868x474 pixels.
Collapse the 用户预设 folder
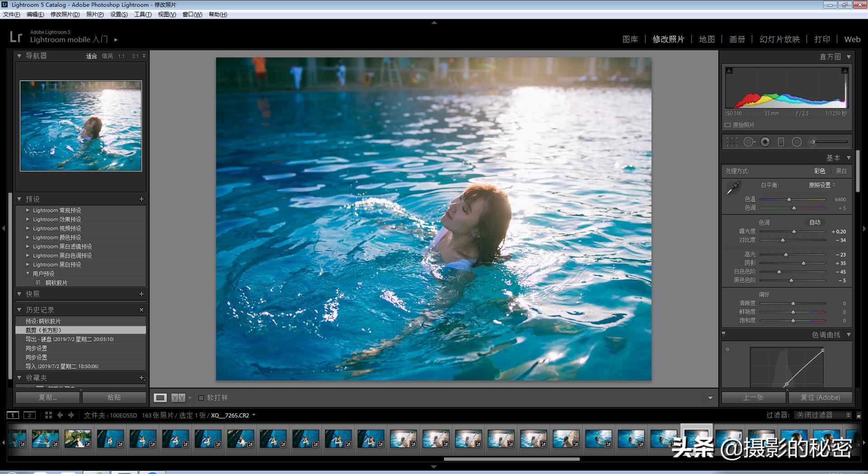[x=28, y=274]
